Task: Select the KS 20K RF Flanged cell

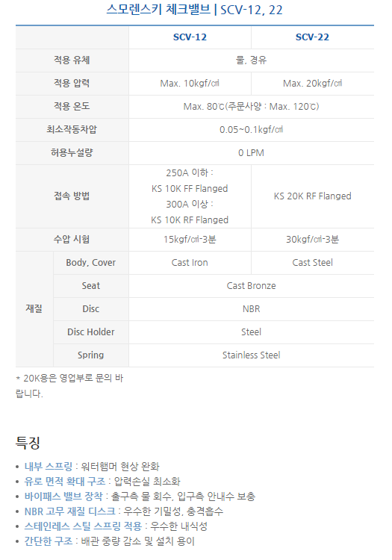Action: (312, 196)
